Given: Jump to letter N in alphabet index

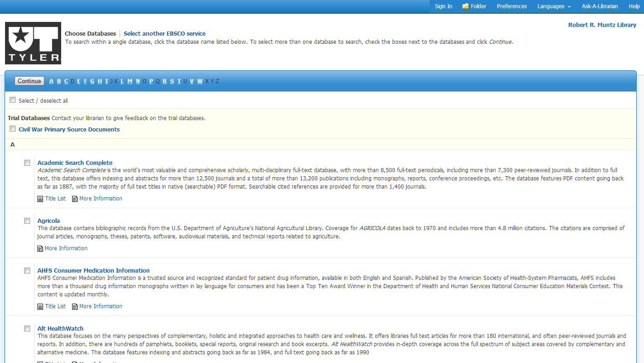Looking at the screenshot, I should (138, 81).
